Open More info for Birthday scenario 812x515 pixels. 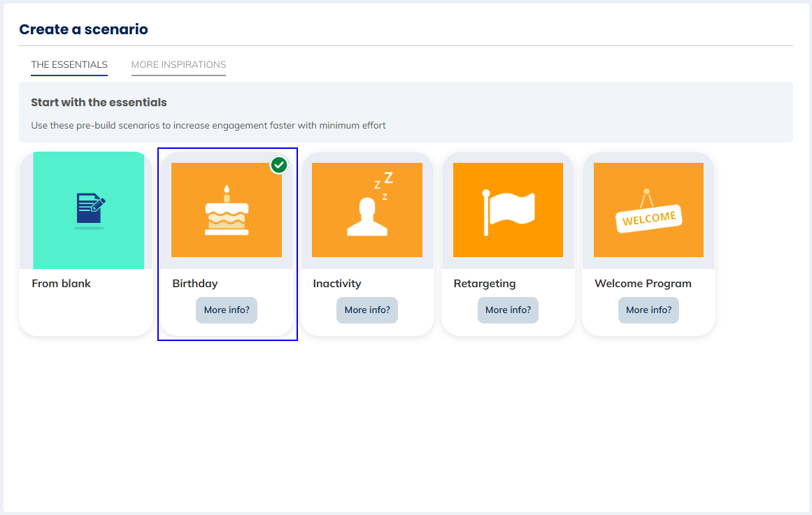coord(227,310)
